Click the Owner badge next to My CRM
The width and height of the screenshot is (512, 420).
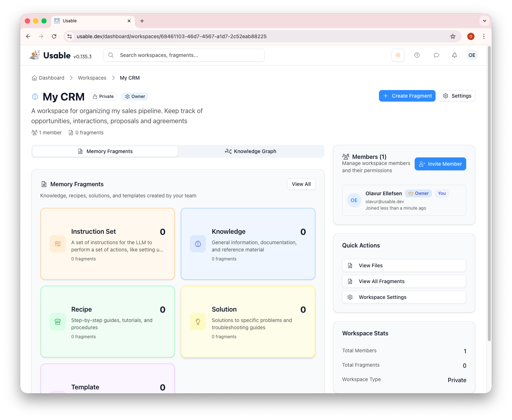click(x=135, y=96)
